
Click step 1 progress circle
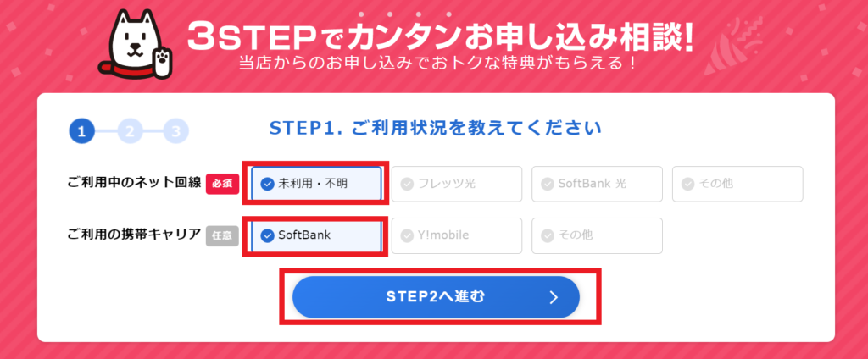tap(82, 131)
